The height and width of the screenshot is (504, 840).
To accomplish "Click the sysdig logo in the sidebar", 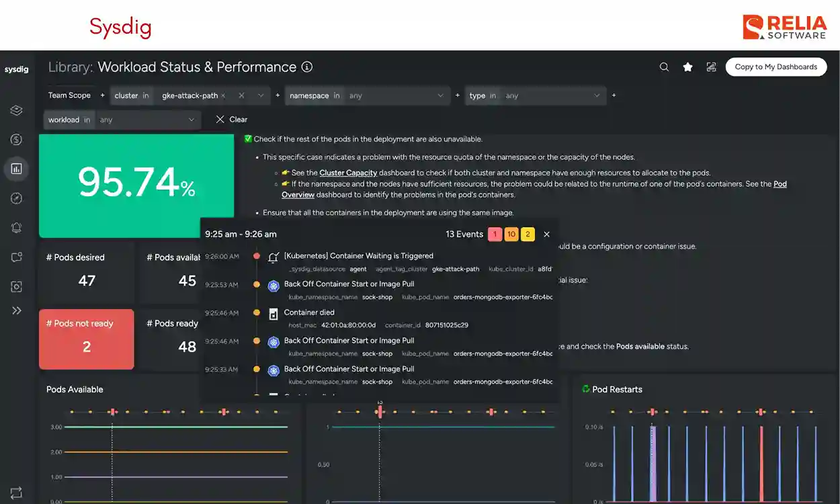I will click(17, 69).
